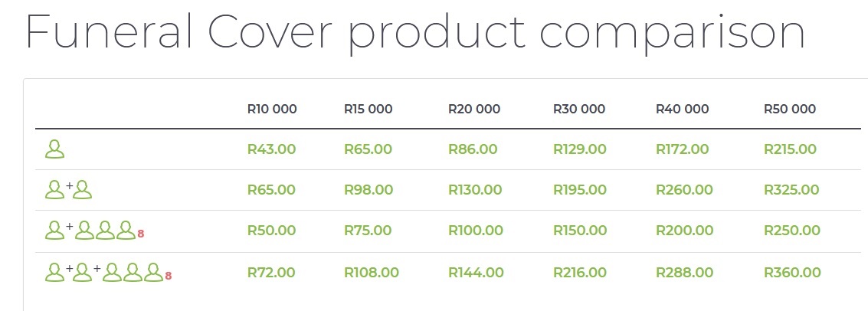Viewport: 868px width, 311px height.
Task: Pick the R150.00 price in third row
Action: [580, 230]
